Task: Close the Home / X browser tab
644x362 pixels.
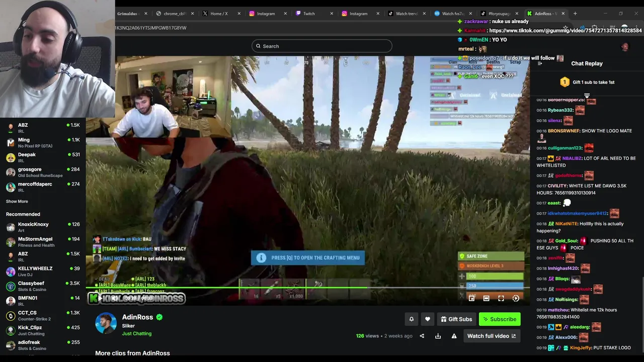Action: pos(239,14)
